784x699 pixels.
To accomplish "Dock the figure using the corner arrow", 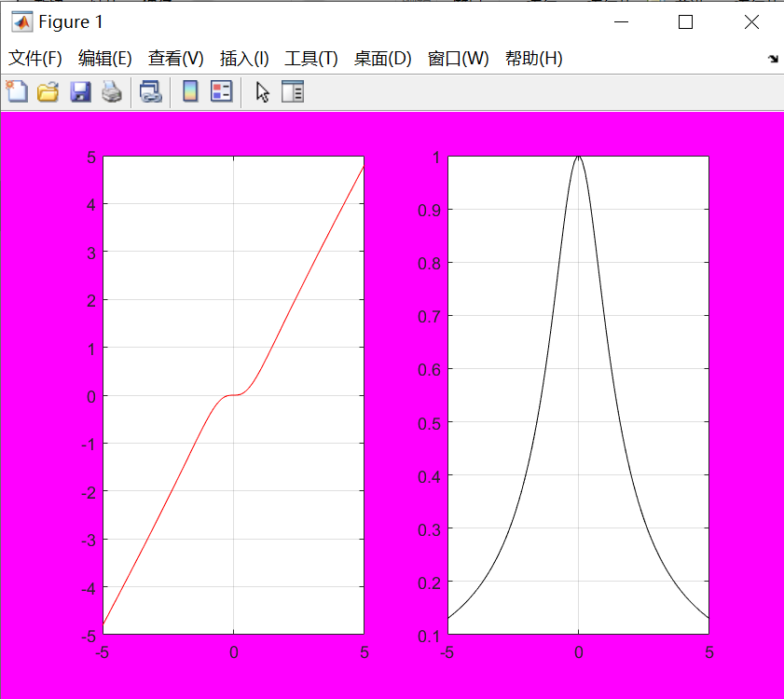I will (773, 58).
